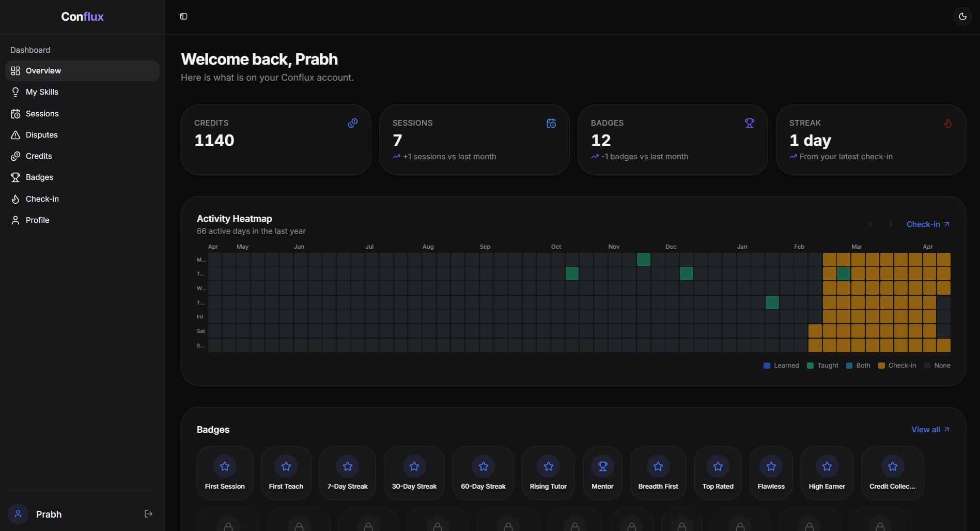Click the Top Rated badge
Screen dimensions: 980x531
point(718,473)
